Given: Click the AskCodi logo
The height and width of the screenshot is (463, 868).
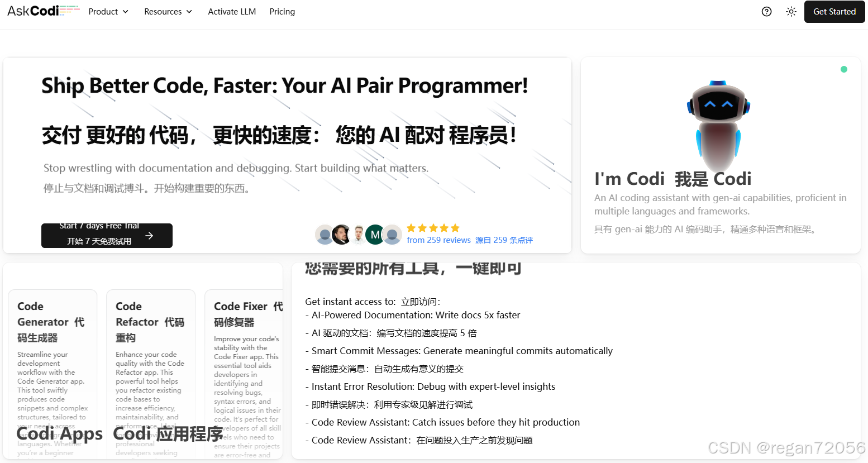Looking at the screenshot, I should click(x=44, y=11).
